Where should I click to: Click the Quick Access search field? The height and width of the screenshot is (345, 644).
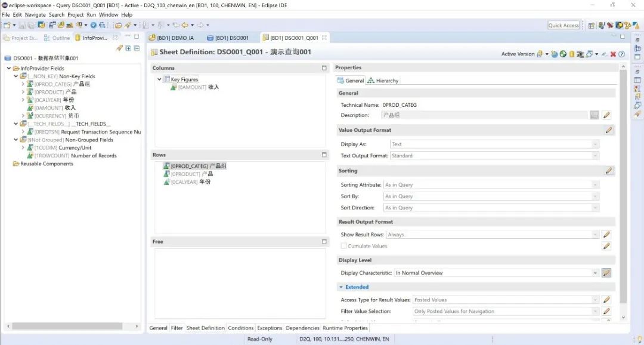point(563,25)
